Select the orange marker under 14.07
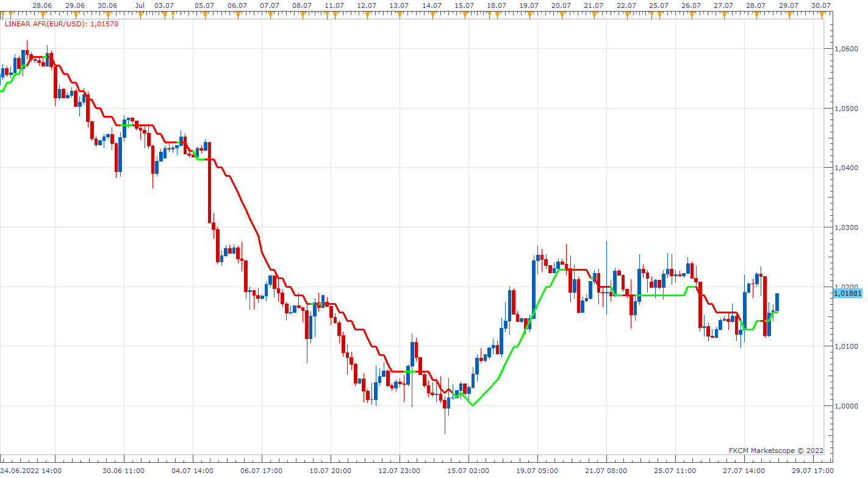This screenshot has width=868, height=478. point(431,14)
